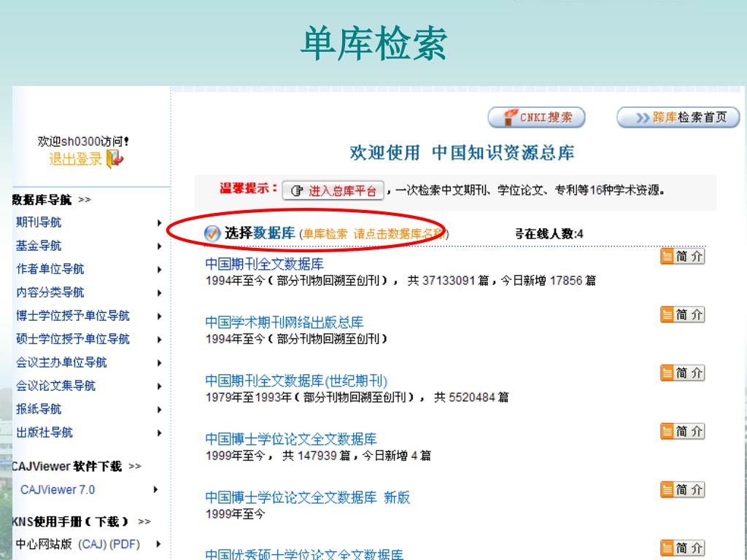Open 简介 for 中国学术期刊网络出版总库
This screenshot has height=560, width=747.
click(x=682, y=315)
